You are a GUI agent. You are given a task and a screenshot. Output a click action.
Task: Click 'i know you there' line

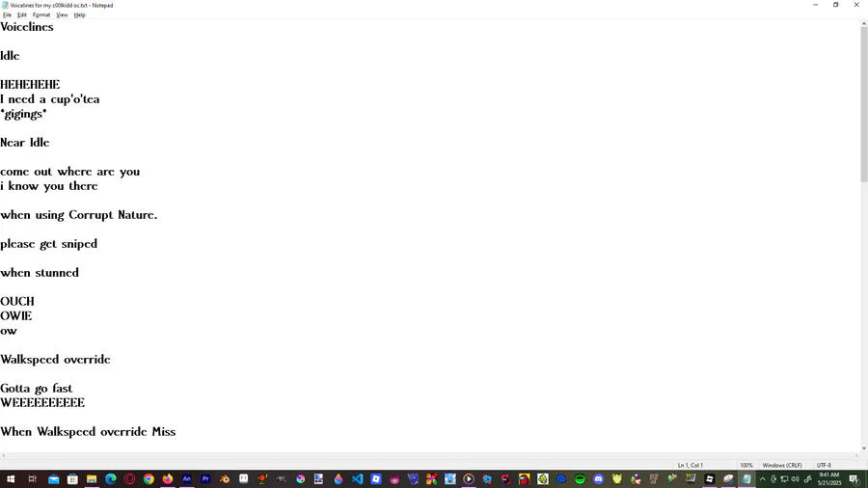(x=49, y=186)
